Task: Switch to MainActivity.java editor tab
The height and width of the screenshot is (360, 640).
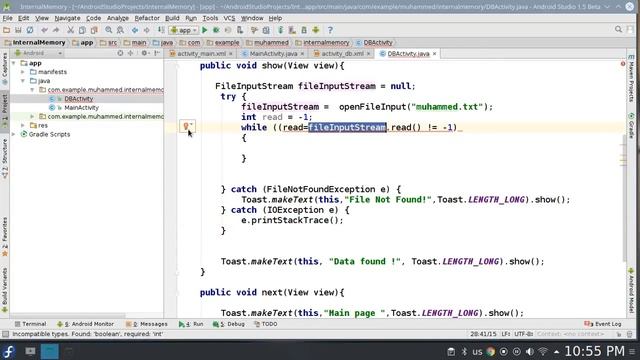Action: tap(273, 54)
